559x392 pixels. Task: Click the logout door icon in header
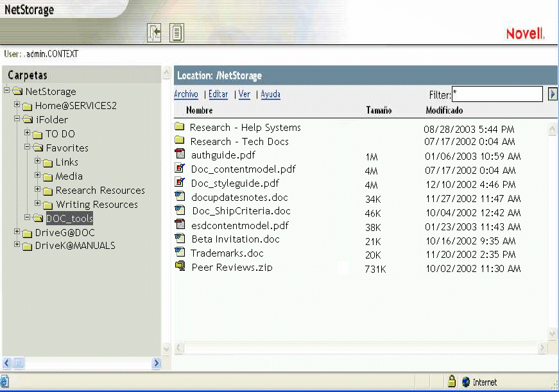[x=154, y=33]
